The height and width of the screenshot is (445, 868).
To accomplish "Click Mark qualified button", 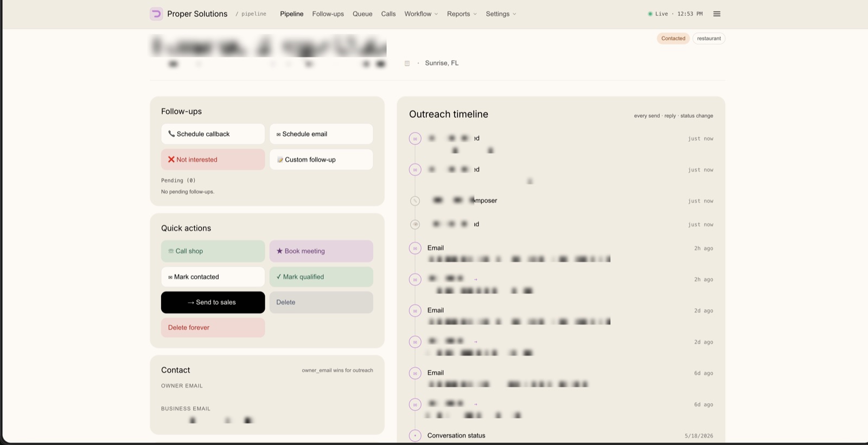I will (321, 277).
